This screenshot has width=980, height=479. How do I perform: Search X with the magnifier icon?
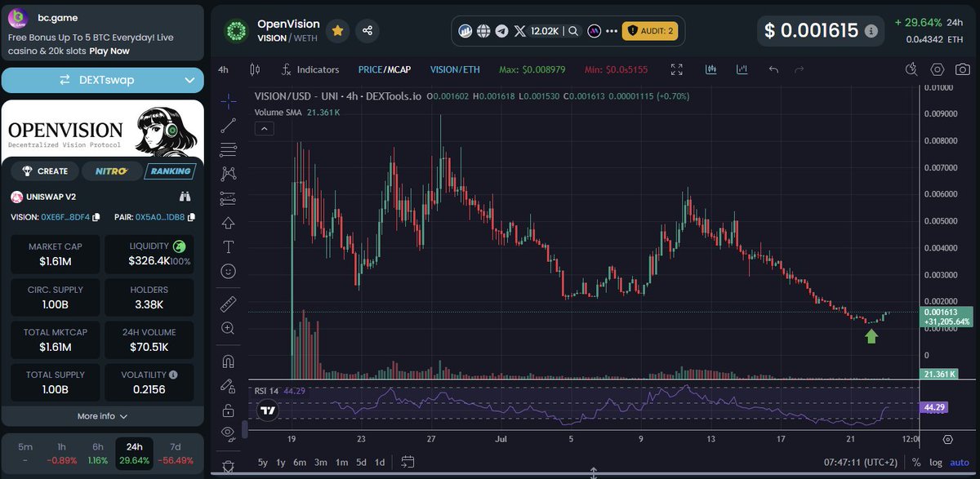pyautogui.click(x=573, y=31)
